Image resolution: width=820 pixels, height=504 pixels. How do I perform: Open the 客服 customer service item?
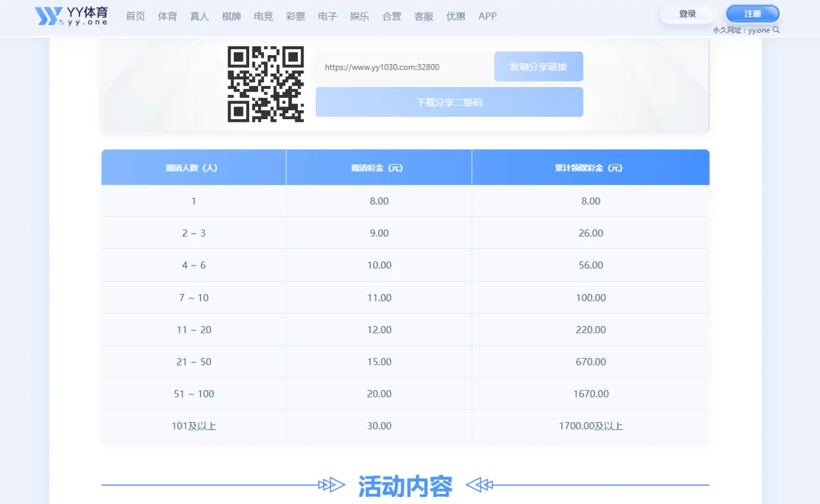(x=423, y=17)
